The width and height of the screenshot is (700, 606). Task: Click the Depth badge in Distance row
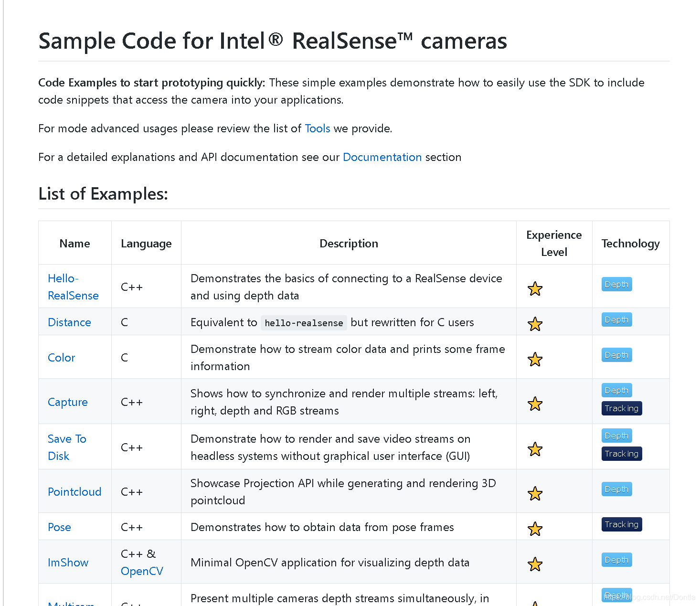point(616,319)
